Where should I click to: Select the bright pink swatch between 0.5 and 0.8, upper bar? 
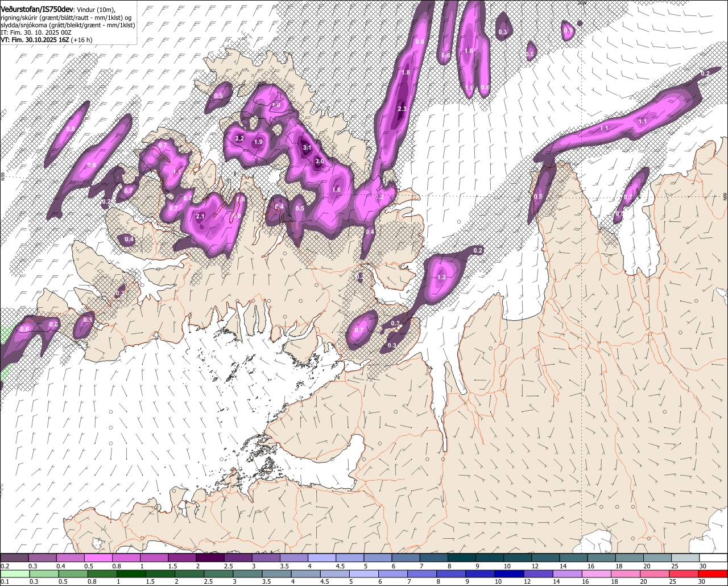(98, 558)
